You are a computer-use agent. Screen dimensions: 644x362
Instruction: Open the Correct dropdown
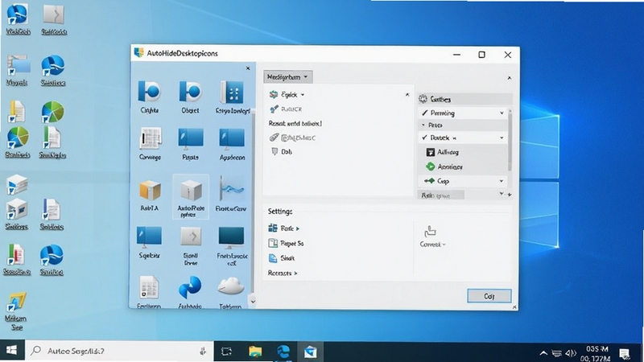(432, 245)
